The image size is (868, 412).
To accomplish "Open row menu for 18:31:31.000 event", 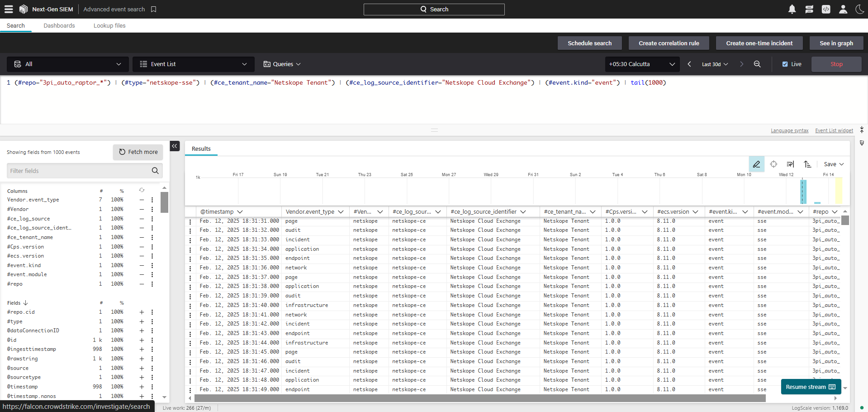I will 190,221.
